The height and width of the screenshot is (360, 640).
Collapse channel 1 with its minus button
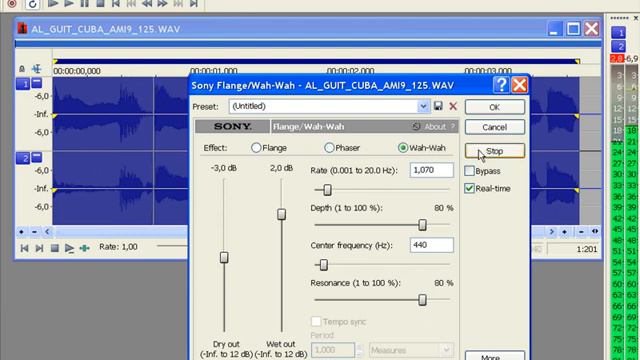click(37, 83)
